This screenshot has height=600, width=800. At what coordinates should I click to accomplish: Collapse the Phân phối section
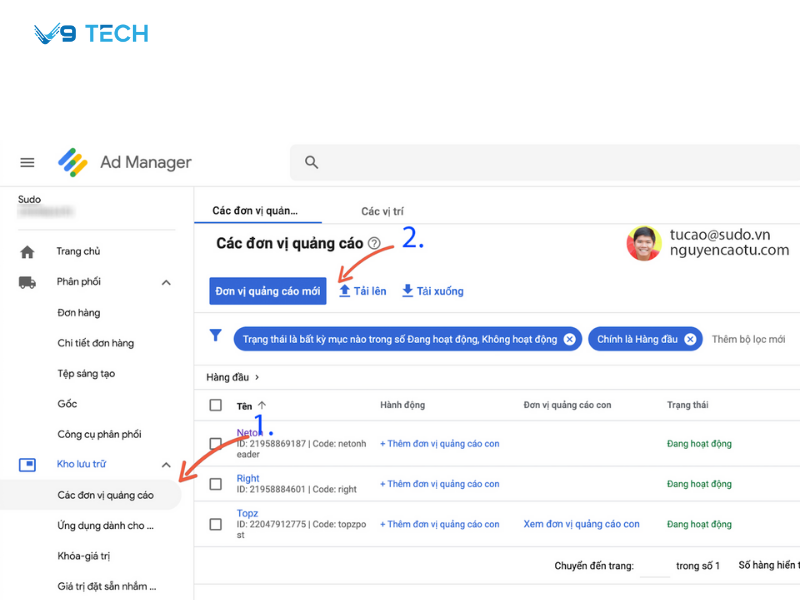[x=166, y=281]
